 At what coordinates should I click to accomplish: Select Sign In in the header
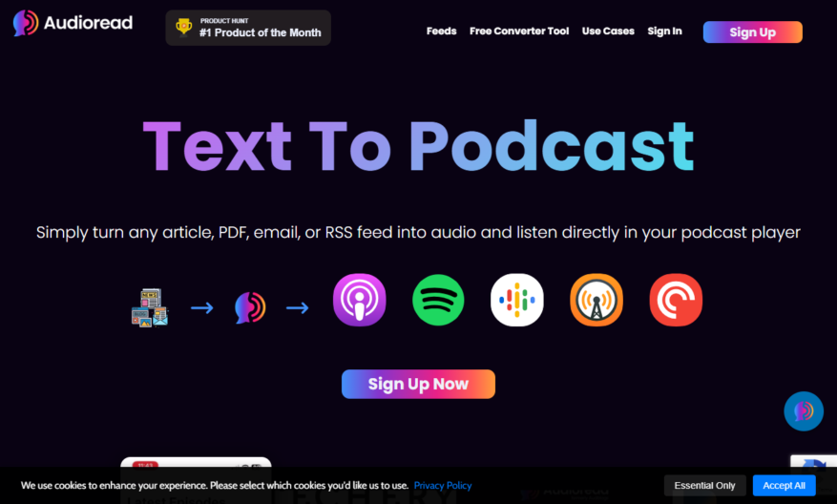[x=664, y=31]
